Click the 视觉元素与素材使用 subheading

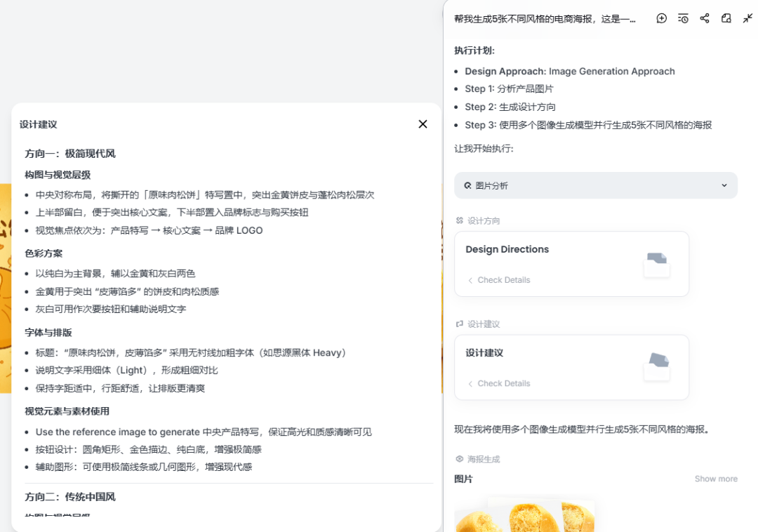(x=67, y=411)
